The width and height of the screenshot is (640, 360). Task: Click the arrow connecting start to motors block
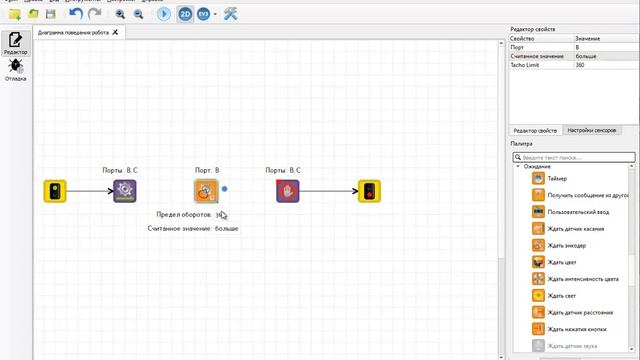coord(90,191)
